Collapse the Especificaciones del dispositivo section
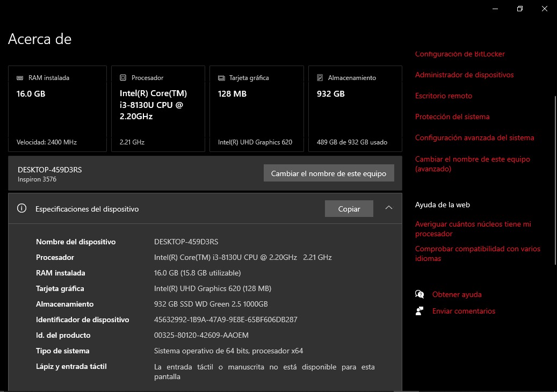Image resolution: width=557 pixels, height=392 pixels. (389, 208)
